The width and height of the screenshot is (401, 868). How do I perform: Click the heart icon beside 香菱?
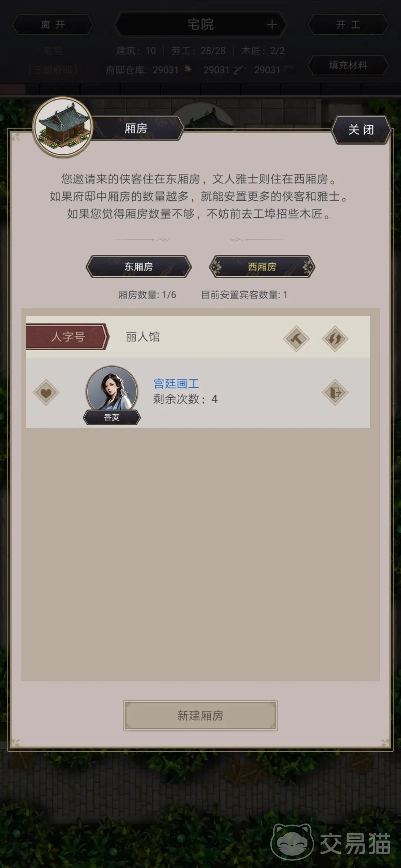tap(46, 392)
